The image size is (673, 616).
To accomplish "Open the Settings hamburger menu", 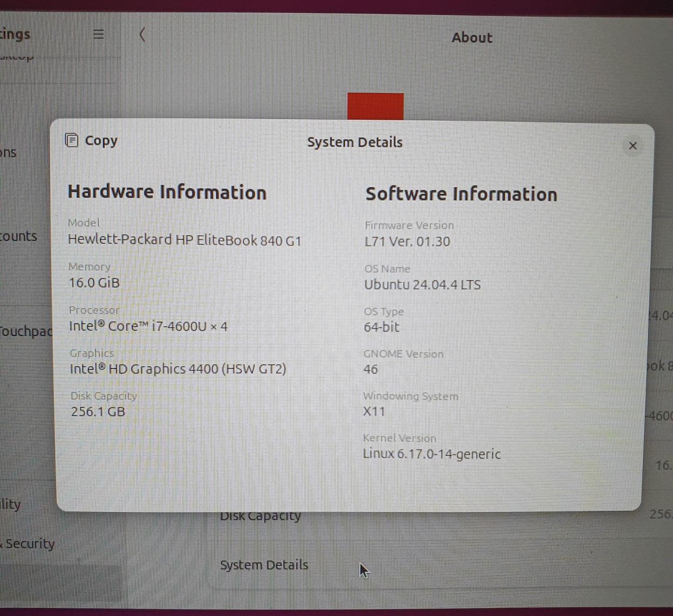I will (98, 35).
